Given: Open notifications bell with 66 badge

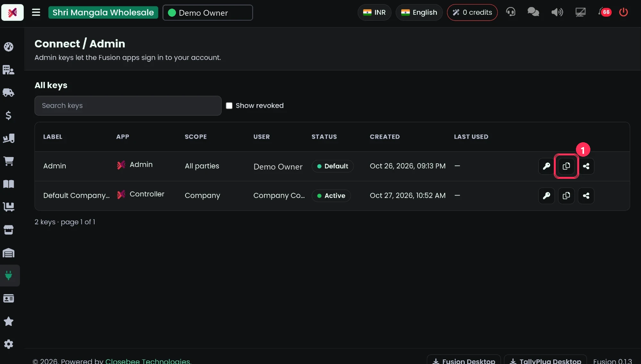Looking at the screenshot, I should 604,12.
